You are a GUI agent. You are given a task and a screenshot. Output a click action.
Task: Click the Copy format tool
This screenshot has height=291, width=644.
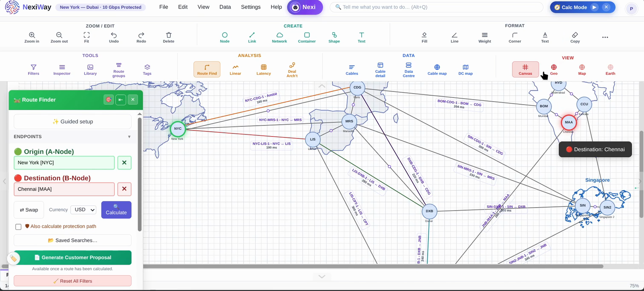tap(575, 37)
